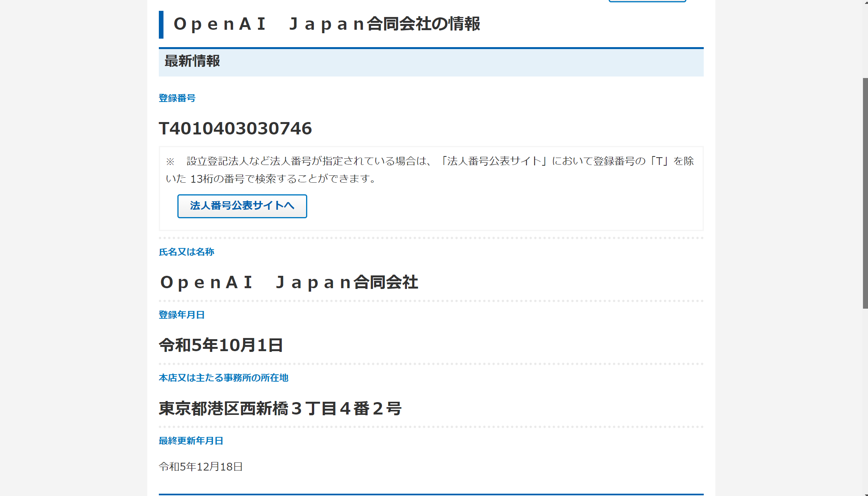Click the blue bar beside the page title

click(161, 24)
